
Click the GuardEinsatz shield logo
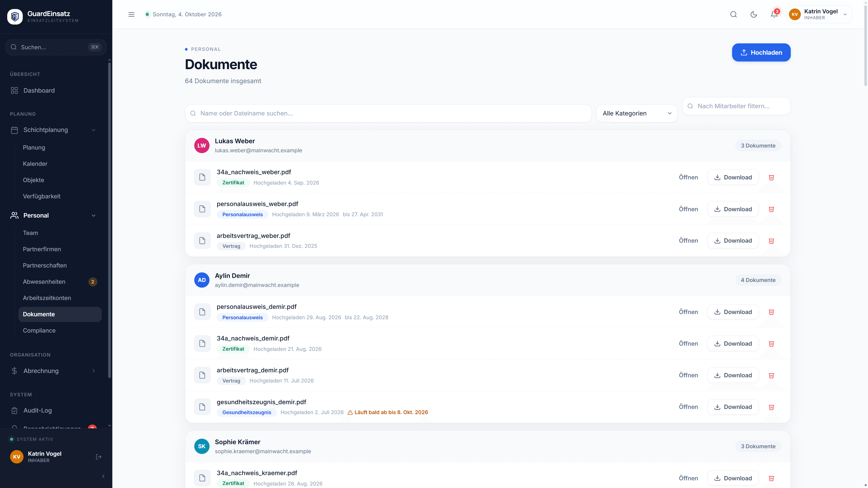click(15, 16)
